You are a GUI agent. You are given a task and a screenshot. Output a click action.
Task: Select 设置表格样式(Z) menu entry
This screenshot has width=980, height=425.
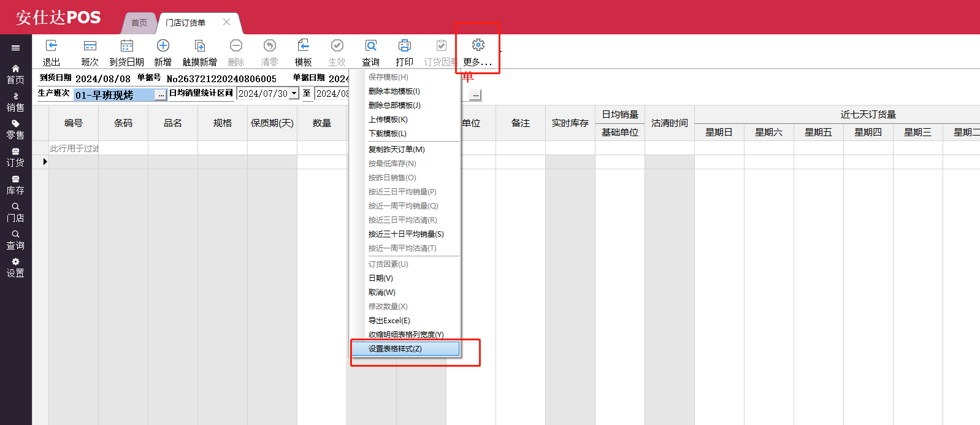pos(405,349)
